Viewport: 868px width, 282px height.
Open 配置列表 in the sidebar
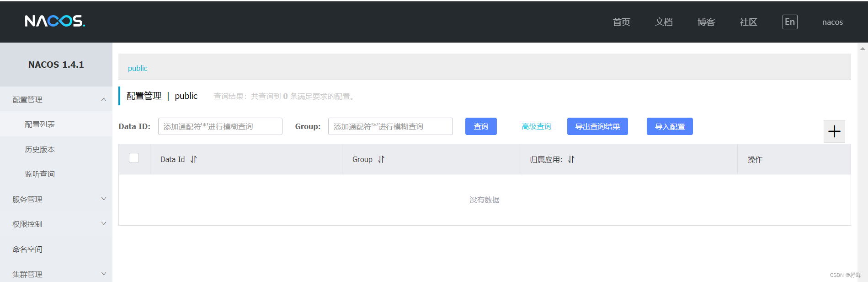point(56,124)
